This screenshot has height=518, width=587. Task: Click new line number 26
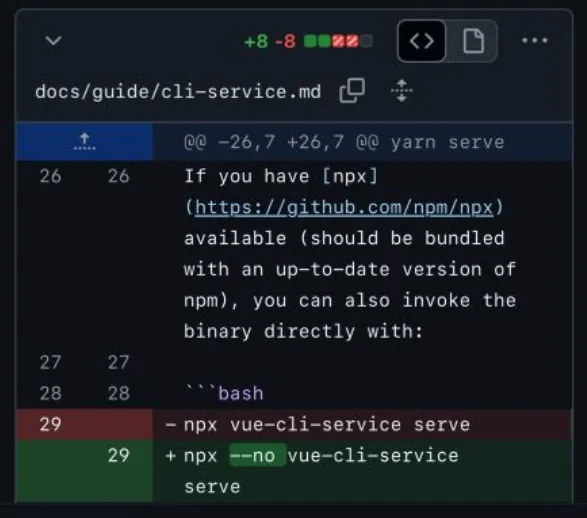pyautogui.click(x=119, y=176)
